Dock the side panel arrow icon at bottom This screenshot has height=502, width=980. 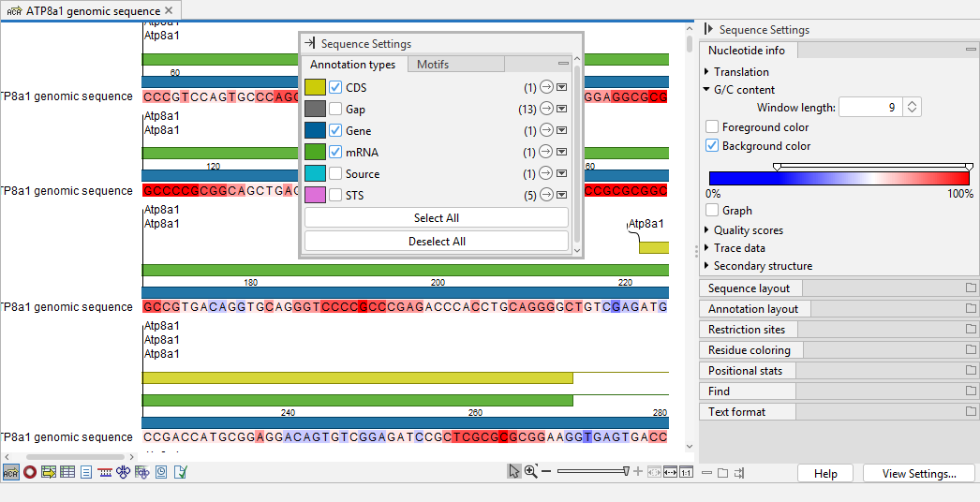point(739,473)
